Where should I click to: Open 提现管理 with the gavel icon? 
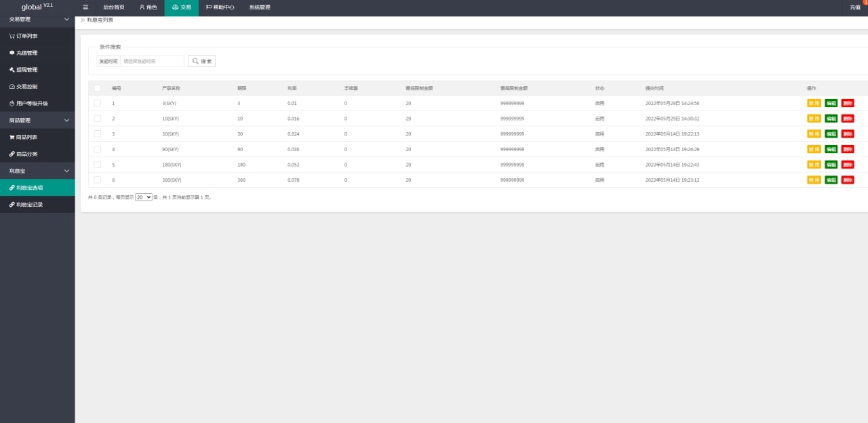pos(27,70)
